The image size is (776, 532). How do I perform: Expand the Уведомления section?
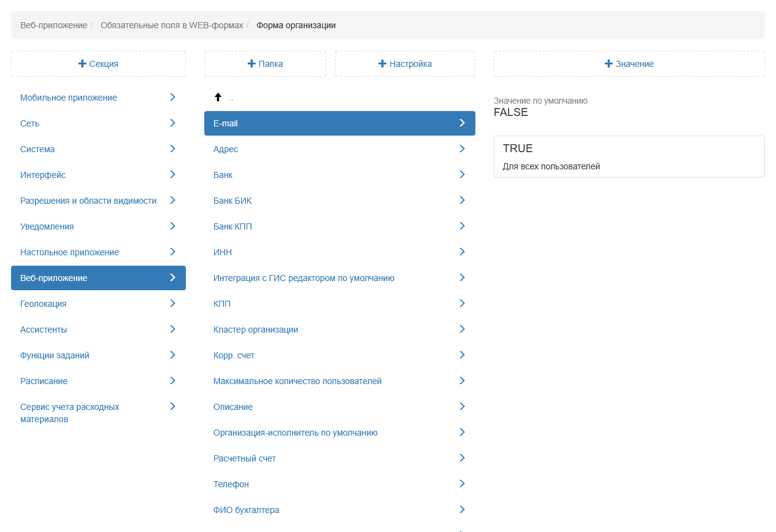coord(47,226)
